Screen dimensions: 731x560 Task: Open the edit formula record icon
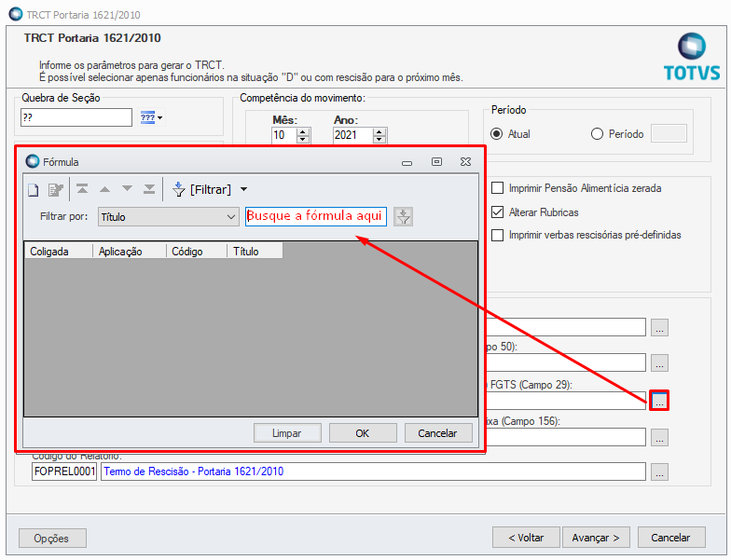(x=56, y=190)
